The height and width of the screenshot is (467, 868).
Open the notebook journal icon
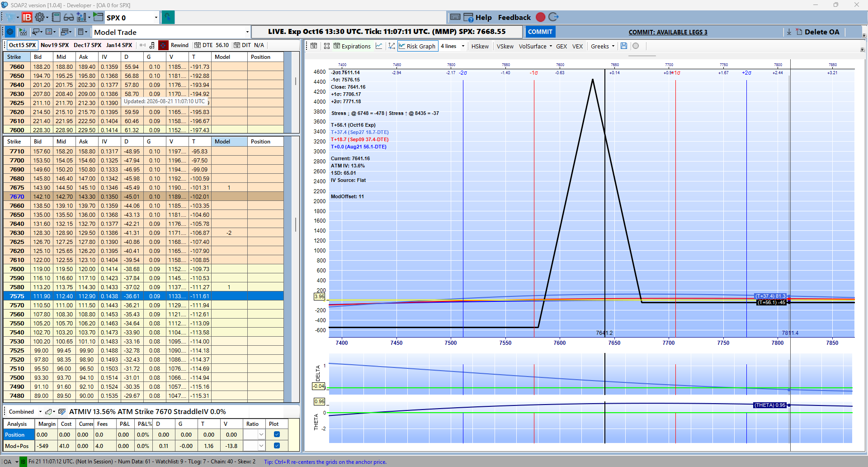click(56, 18)
